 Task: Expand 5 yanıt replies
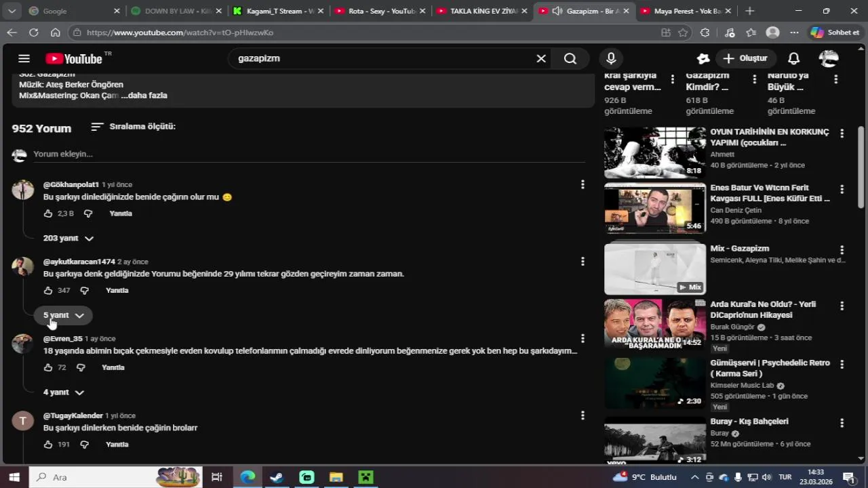tap(64, 315)
